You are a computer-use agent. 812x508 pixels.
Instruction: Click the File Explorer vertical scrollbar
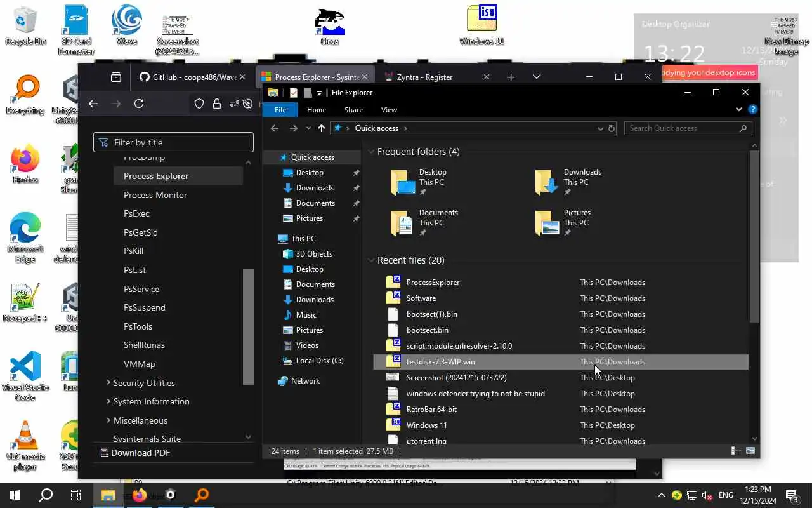tap(754, 236)
